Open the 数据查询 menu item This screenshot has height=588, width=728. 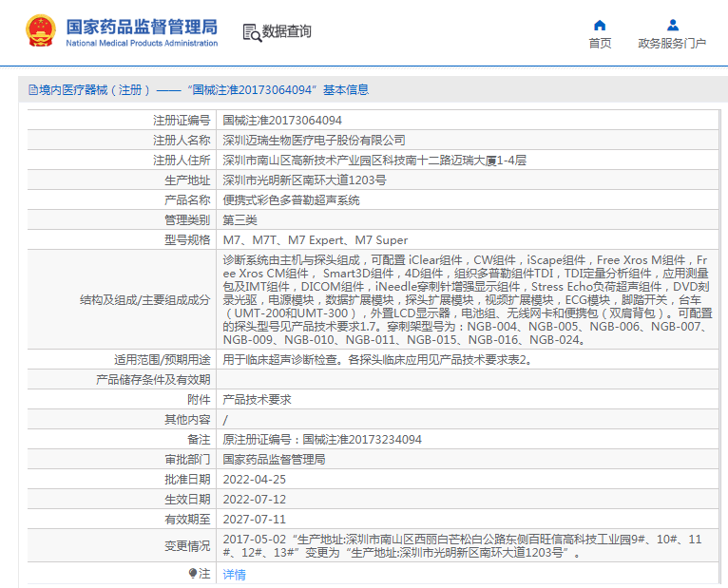click(x=287, y=31)
